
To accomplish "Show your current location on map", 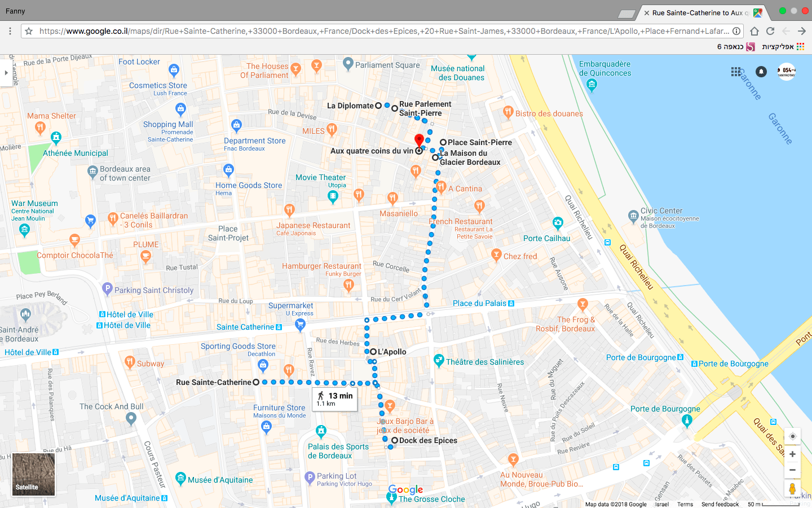I will point(792,436).
